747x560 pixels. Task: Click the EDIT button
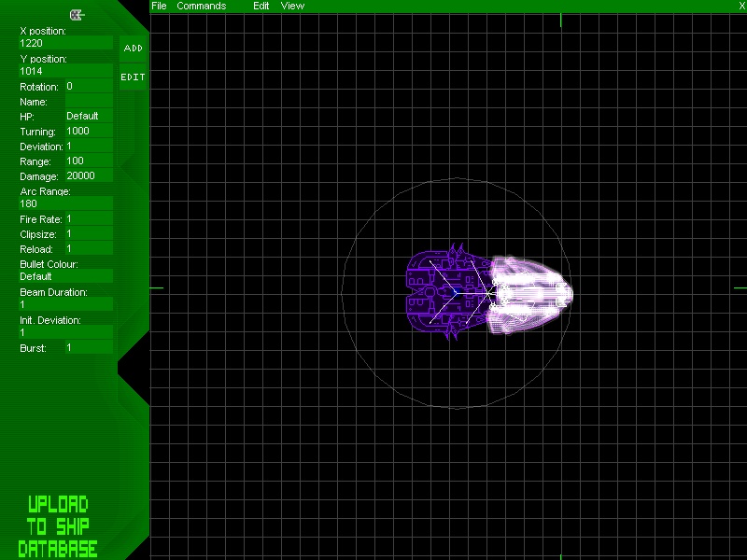pos(133,77)
